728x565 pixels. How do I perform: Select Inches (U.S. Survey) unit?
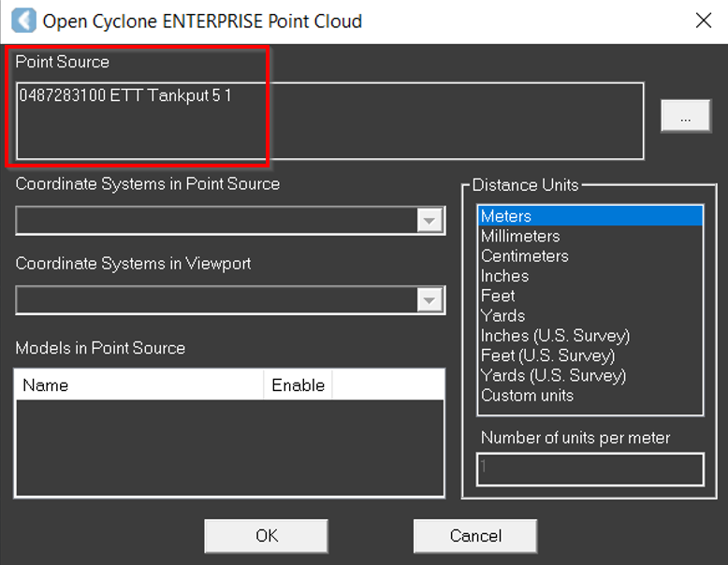point(555,336)
